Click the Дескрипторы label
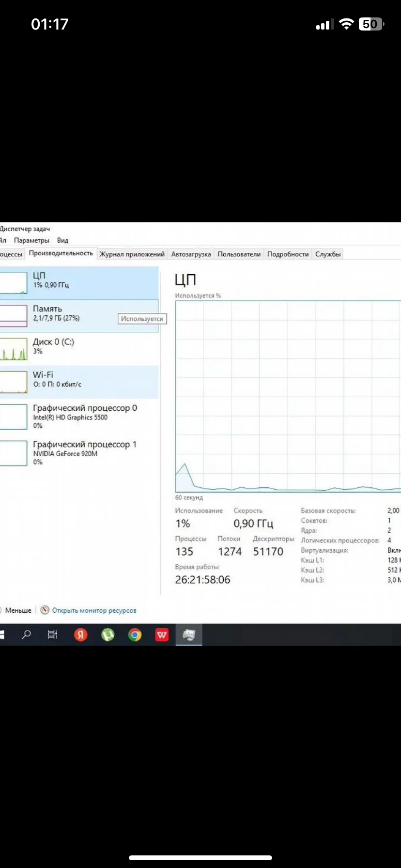Viewport: 401px width, 868px height. pyautogui.click(x=274, y=539)
